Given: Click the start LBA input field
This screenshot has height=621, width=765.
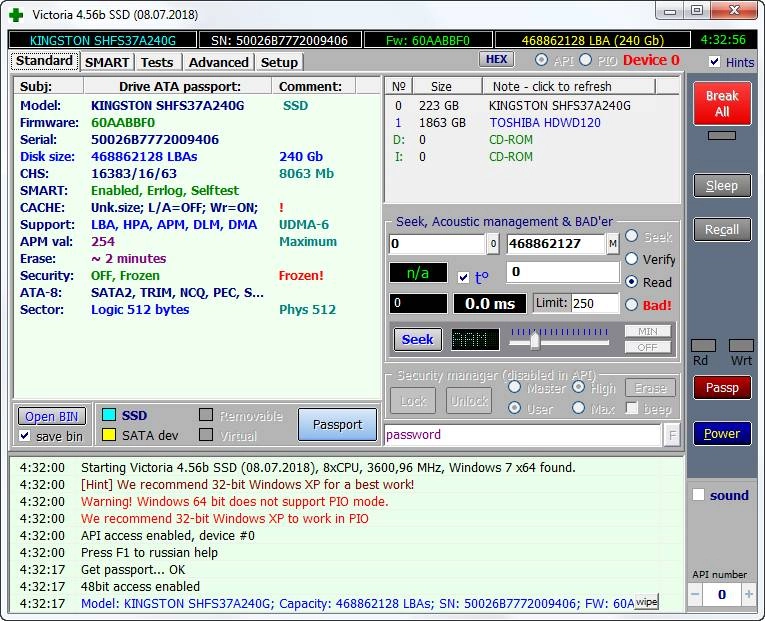Looking at the screenshot, I should 437,243.
